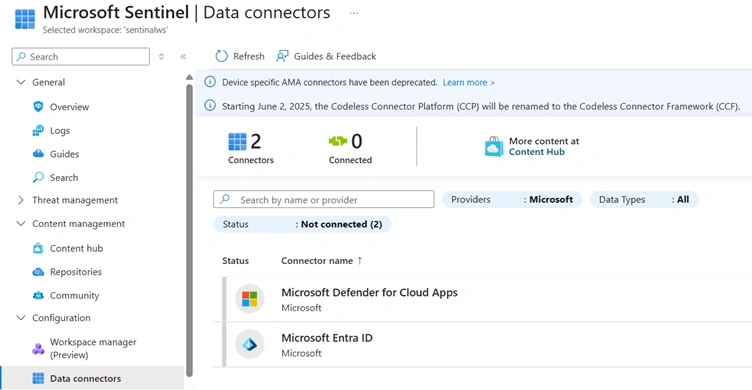Click the Guides cloud icon
The height and width of the screenshot is (390, 752).
click(x=38, y=154)
